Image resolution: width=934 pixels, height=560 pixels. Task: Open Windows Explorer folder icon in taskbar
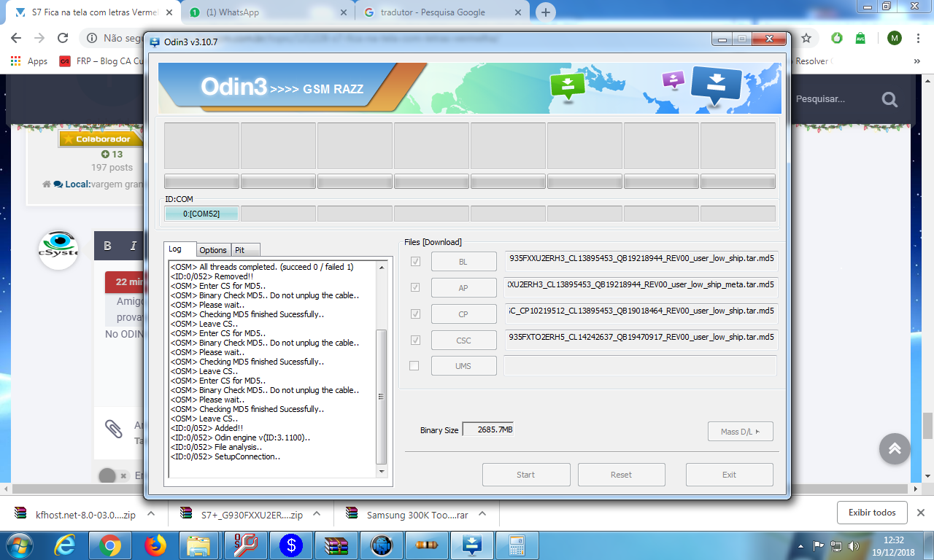(198, 545)
